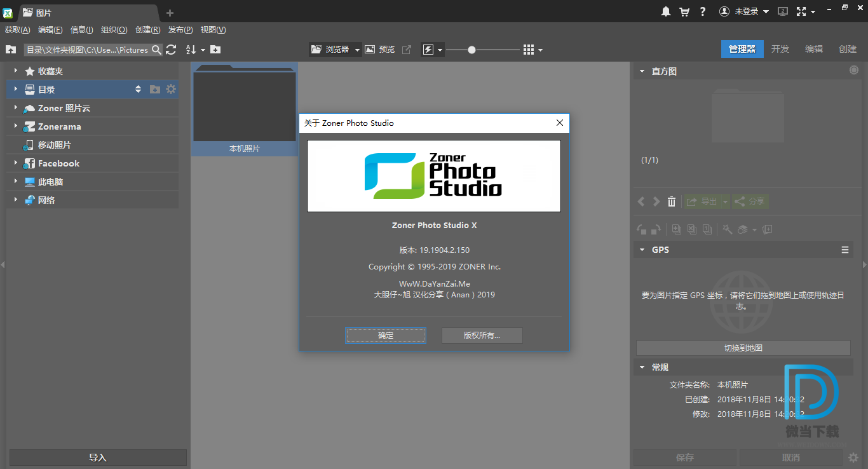868x469 pixels.
Task: Select the 本机照片 folder thumbnail
Action: click(245, 109)
